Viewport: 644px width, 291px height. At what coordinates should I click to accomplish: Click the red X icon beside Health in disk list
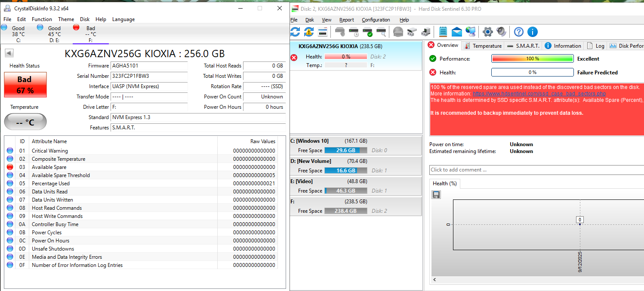(x=294, y=58)
